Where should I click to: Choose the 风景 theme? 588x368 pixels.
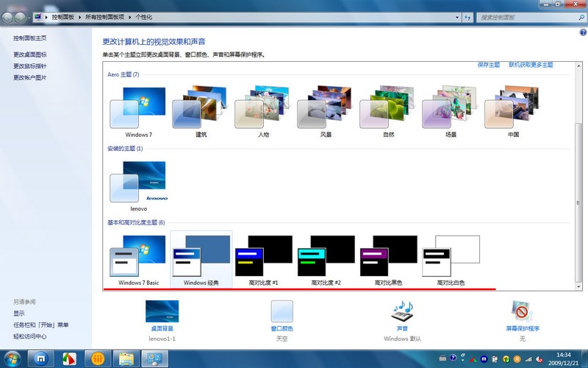click(x=326, y=112)
